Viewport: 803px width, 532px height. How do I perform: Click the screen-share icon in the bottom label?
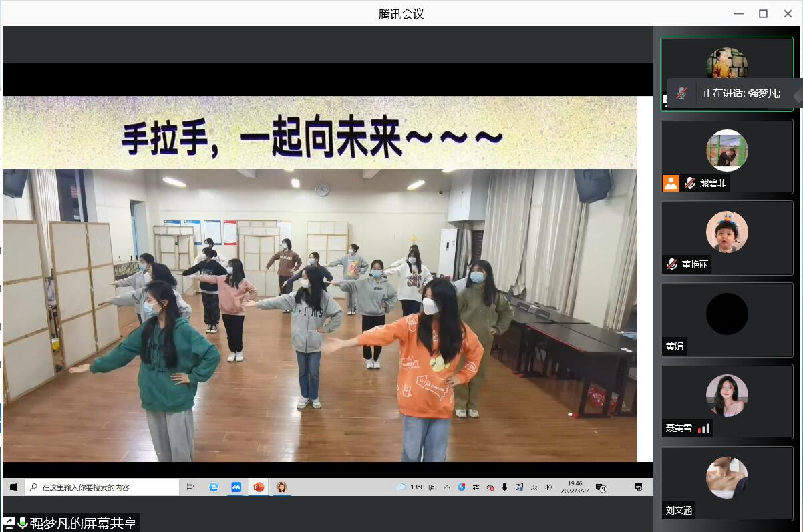coord(9,523)
